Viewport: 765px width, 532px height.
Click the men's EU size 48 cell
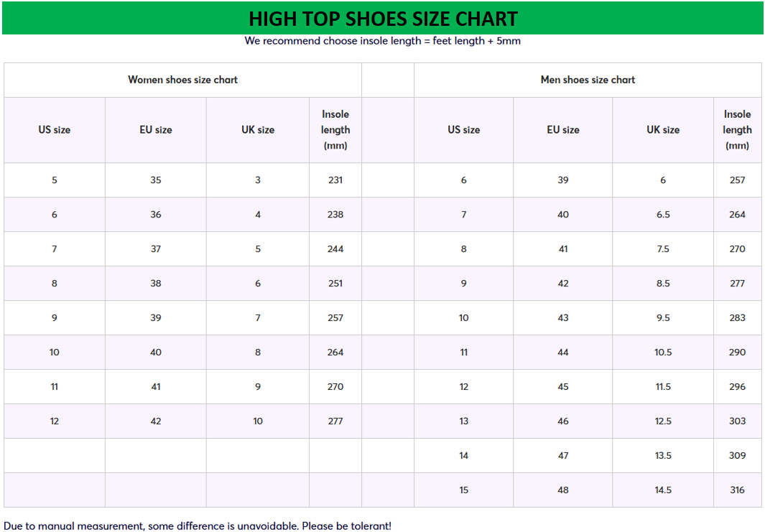pyautogui.click(x=562, y=490)
